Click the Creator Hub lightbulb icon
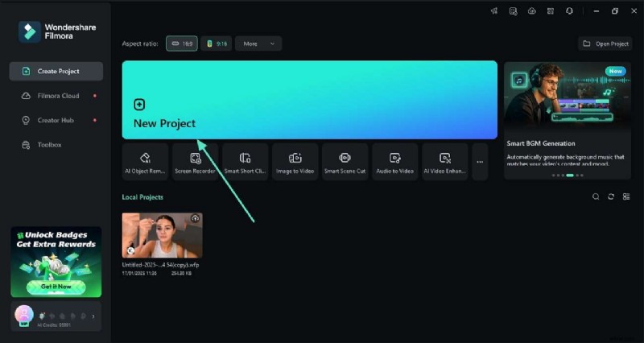This screenshot has width=644, height=343. 26,120
